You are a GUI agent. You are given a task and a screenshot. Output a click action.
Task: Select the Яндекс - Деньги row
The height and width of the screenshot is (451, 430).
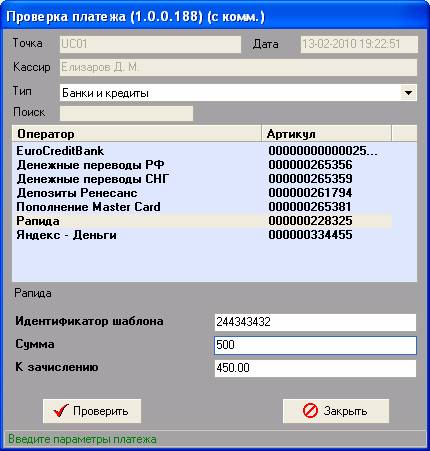(202, 235)
